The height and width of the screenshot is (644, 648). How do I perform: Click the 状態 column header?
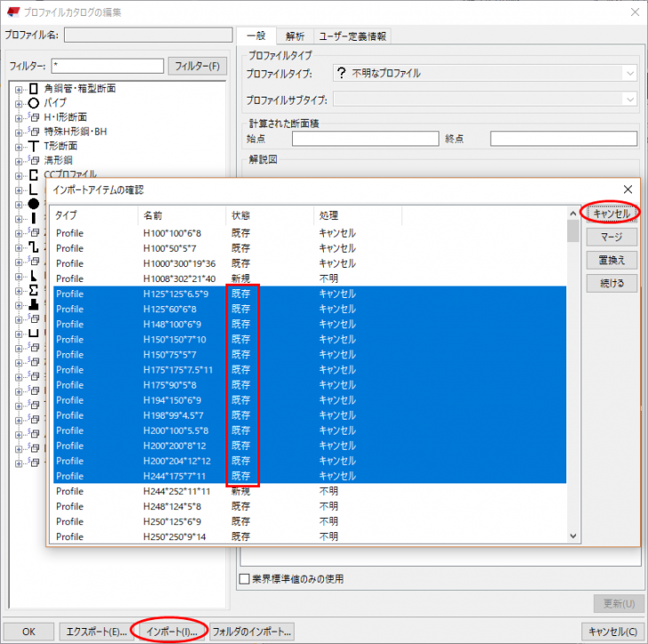point(270,216)
